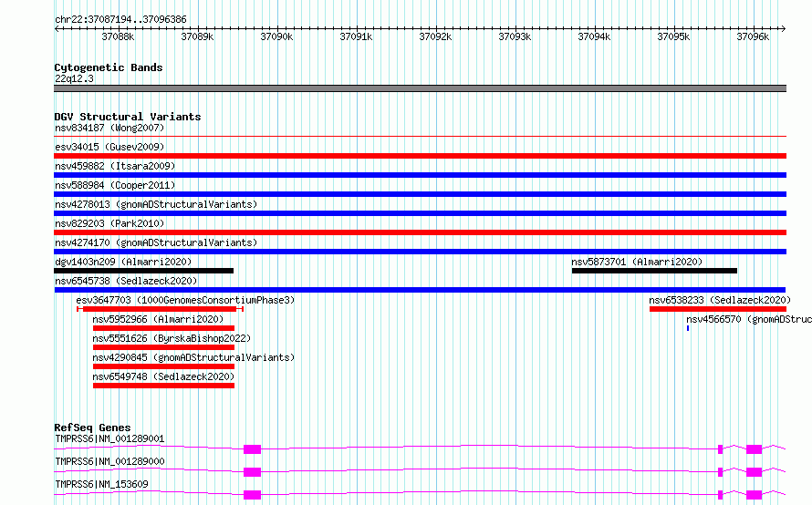Screen dimensions: 812x505
Task: Click the 37090k ruler tick label
Action: 276,36
